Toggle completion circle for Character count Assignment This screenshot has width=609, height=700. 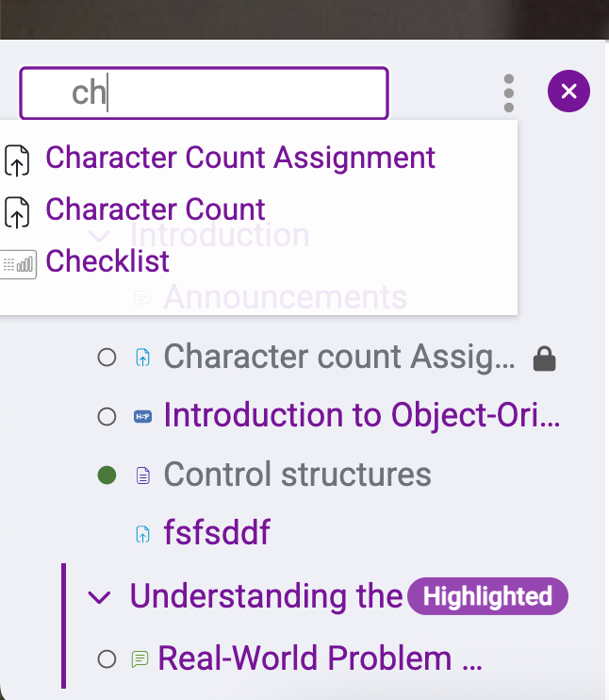(107, 358)
